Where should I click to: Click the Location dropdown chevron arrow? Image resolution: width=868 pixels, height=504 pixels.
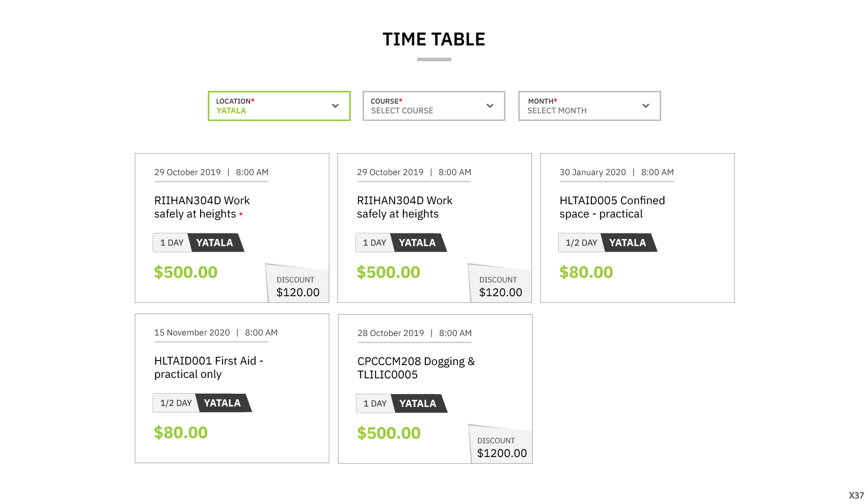[335, 106]
